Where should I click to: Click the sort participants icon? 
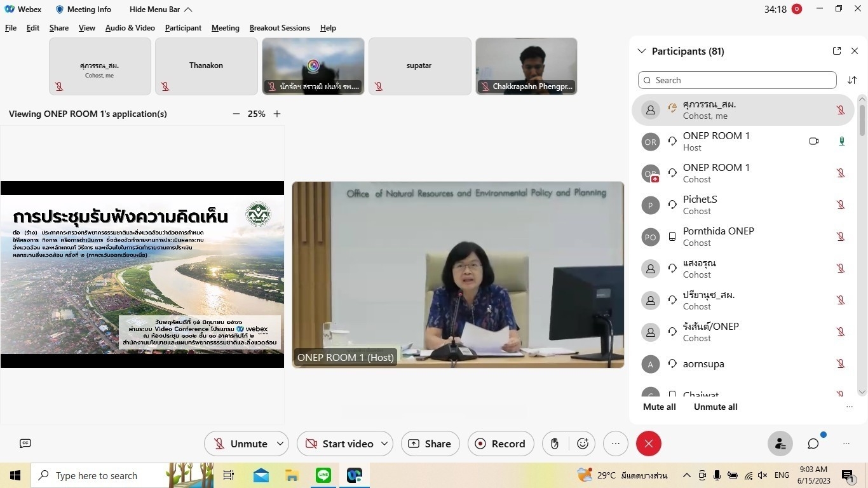tap(852, 80)
